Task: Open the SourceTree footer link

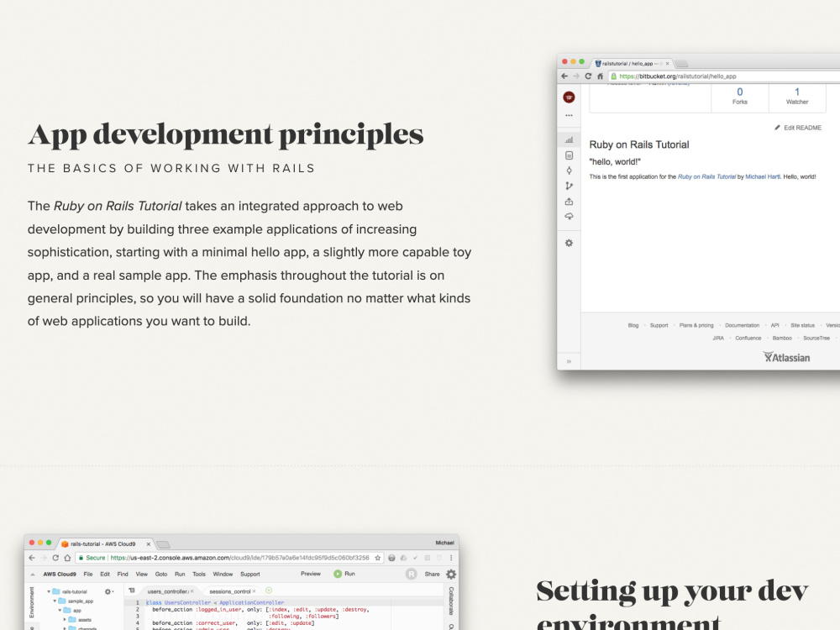Action: (816, 338)
